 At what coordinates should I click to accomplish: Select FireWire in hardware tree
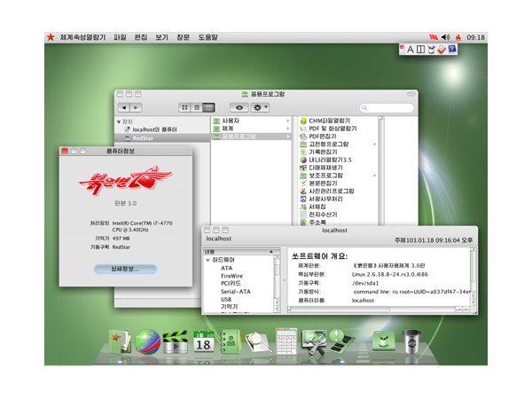[x=231, y=276]
